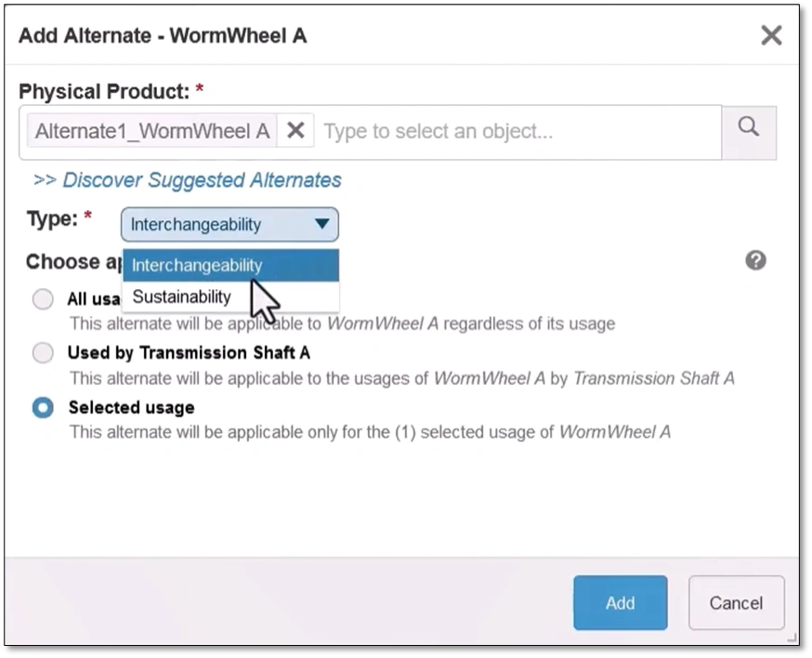This screenshot has width=812, height=658.
Task: Click the Type dropdown arrow
Action: pyautogui.click(x=321, y=224)
